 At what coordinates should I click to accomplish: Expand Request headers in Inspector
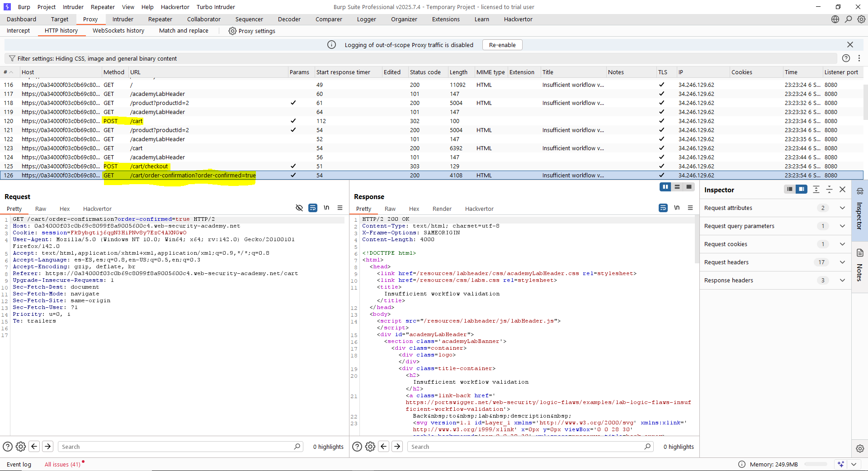coord(842,262)
